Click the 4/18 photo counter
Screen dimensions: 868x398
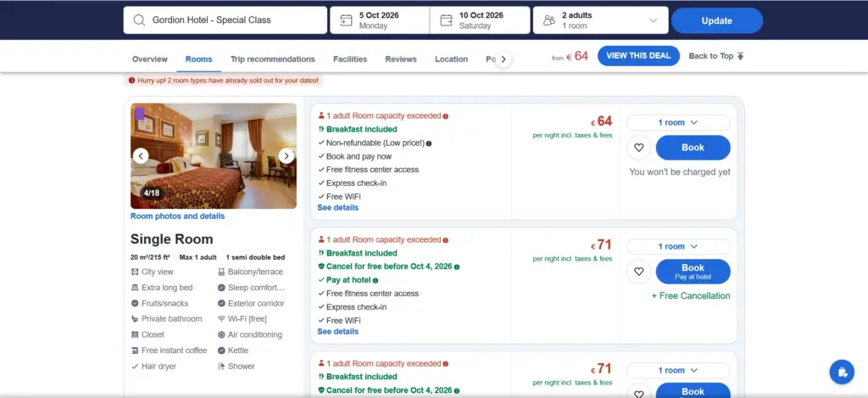click(x=151, y=193)
